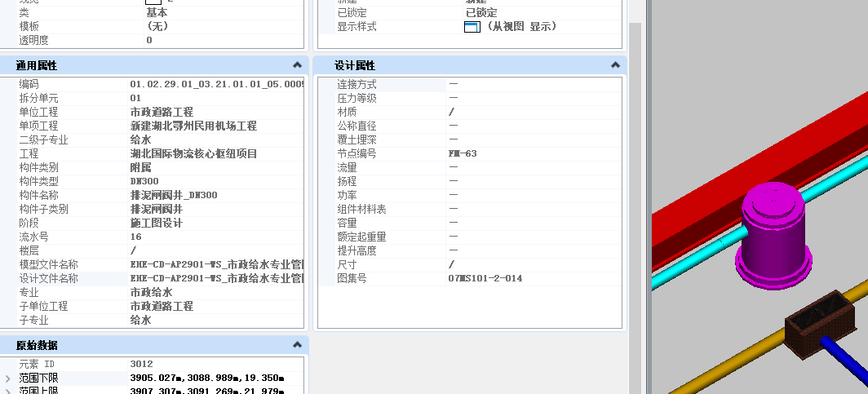Select the 构件名称 value 排泥闸阀井_DN300
The width and height of the screenshot is (868, 394).
(x=173, y=195)
